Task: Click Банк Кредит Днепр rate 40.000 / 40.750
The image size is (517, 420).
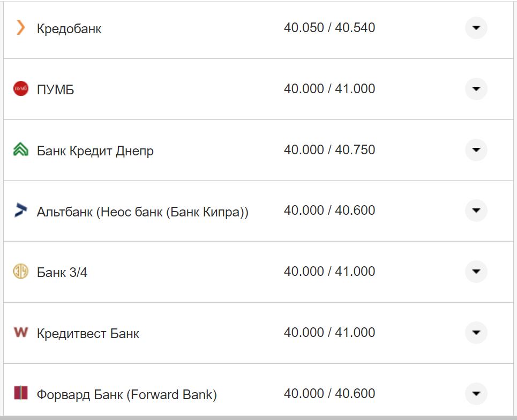Action: [x=329, y=149]
